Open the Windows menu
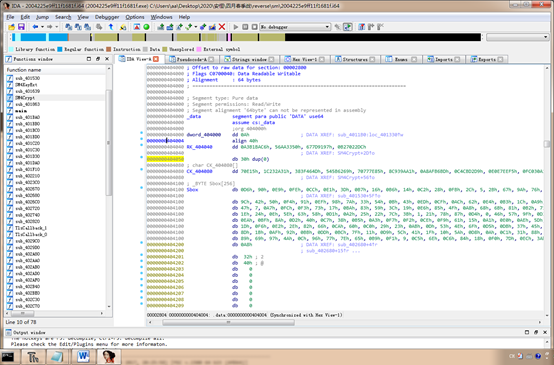This screenshot has height=365, width=554. coord(161,17)
